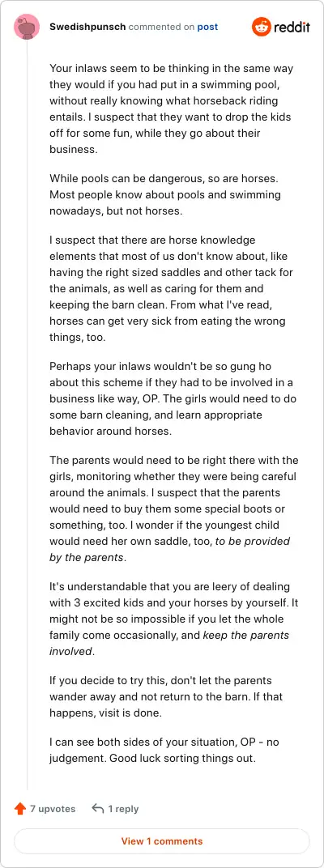Image resolution: width=324 pixels, height=868 pixels.
Task: Click the closing paragraph 'Good luck sorting things out'
Action: tap(164, 751)
